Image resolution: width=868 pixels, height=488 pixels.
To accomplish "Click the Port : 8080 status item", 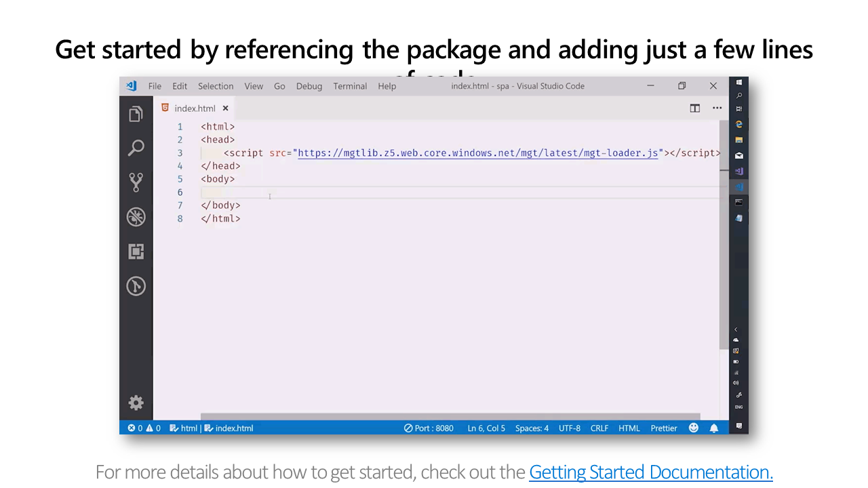I will [429, 428].
